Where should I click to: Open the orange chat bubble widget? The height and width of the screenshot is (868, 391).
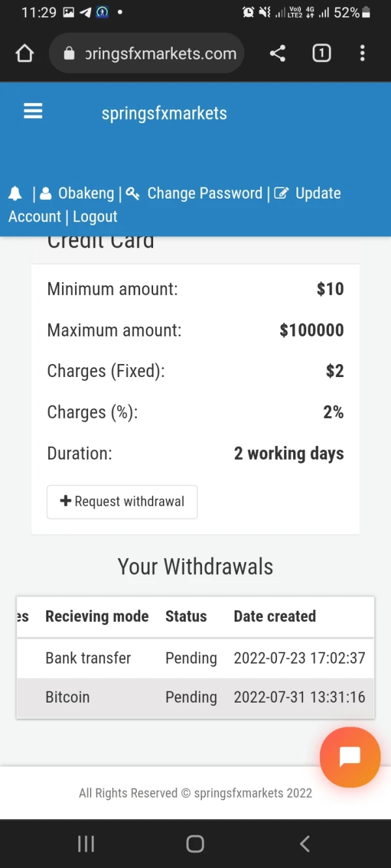click(x=350, y=757)
